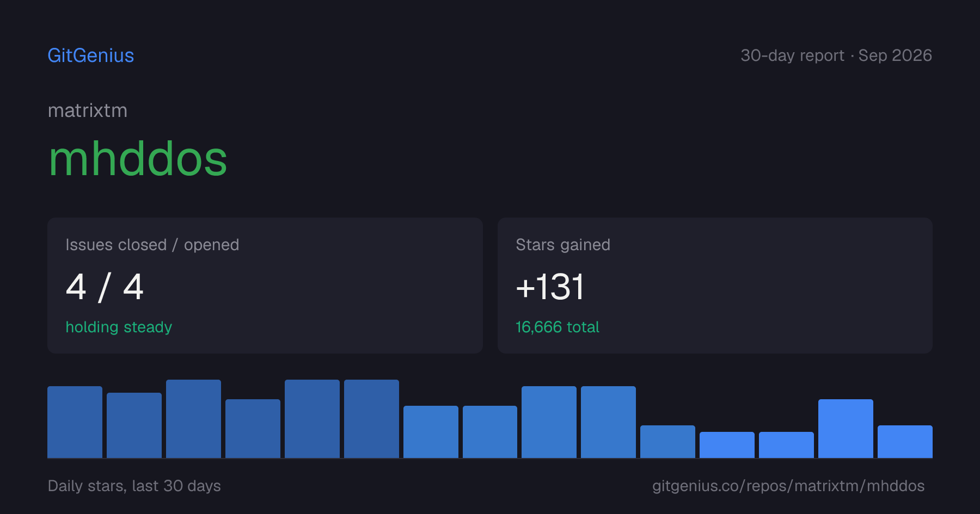Click the GitGenius logo text
The height and width of the screenshot is (514, 980).
pos(91,55)
